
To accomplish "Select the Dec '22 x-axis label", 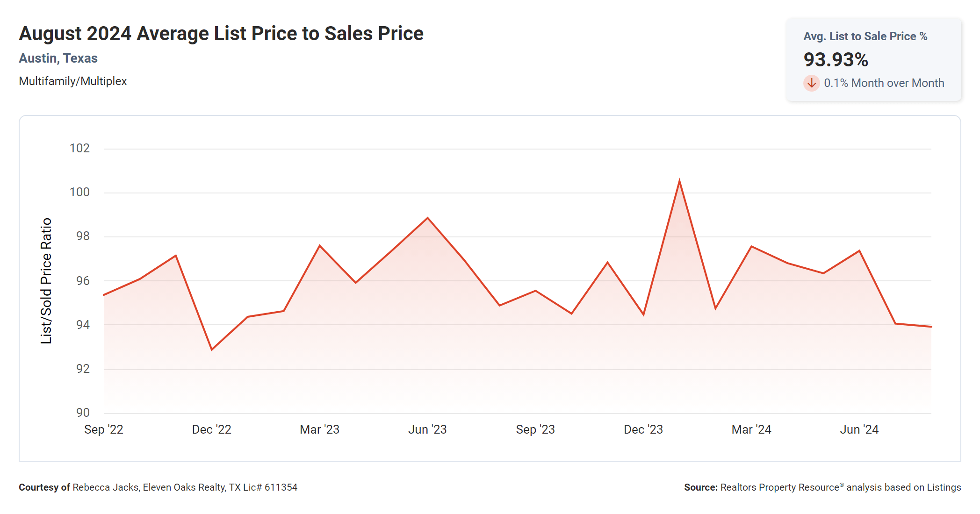I will [211, 429].
